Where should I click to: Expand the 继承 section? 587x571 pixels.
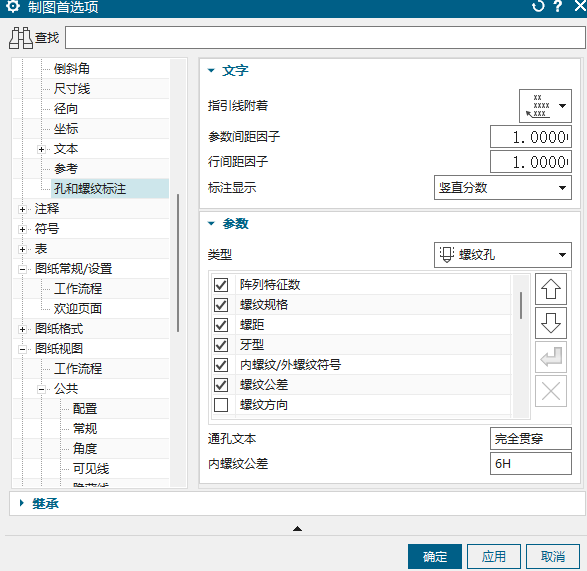click(22, 503)
